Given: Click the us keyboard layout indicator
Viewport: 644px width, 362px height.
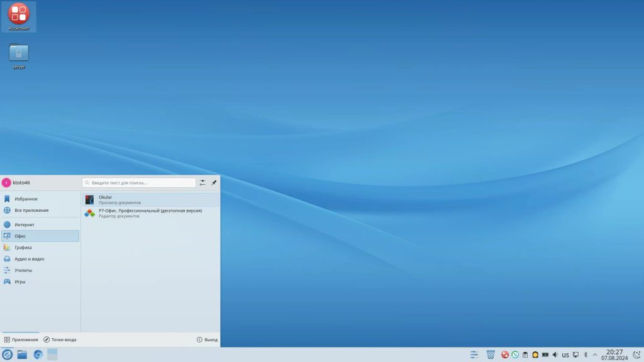Looking at the screenshot, I should [565, 355].
